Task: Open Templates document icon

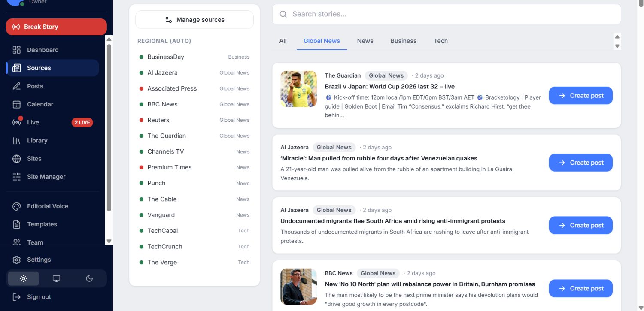Action: [x=17, y=224]
